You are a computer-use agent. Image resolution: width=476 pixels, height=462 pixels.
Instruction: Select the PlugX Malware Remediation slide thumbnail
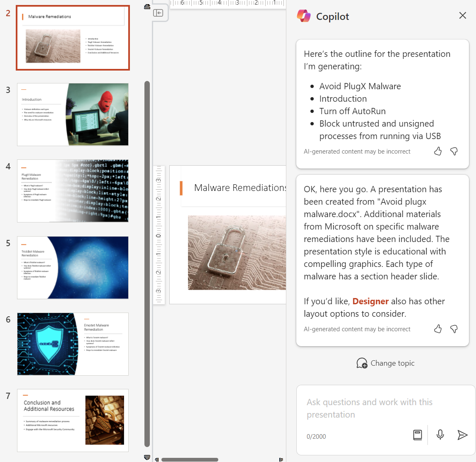(x=73, y=191)
